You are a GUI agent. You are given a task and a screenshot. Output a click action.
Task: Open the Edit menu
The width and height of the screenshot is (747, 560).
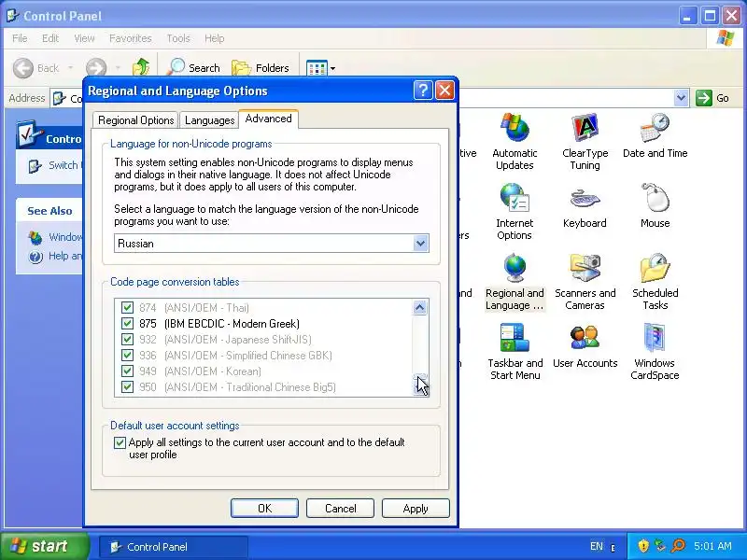pyautogui.click(x=50, y=38)
